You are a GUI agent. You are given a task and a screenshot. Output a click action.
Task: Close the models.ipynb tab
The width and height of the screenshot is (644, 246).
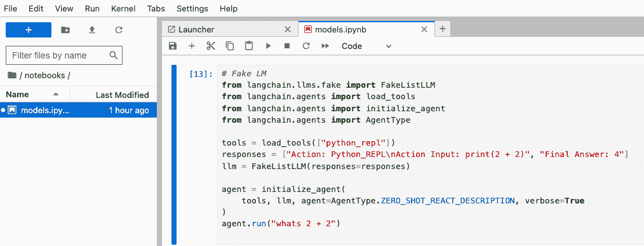[x=424, y=30]
